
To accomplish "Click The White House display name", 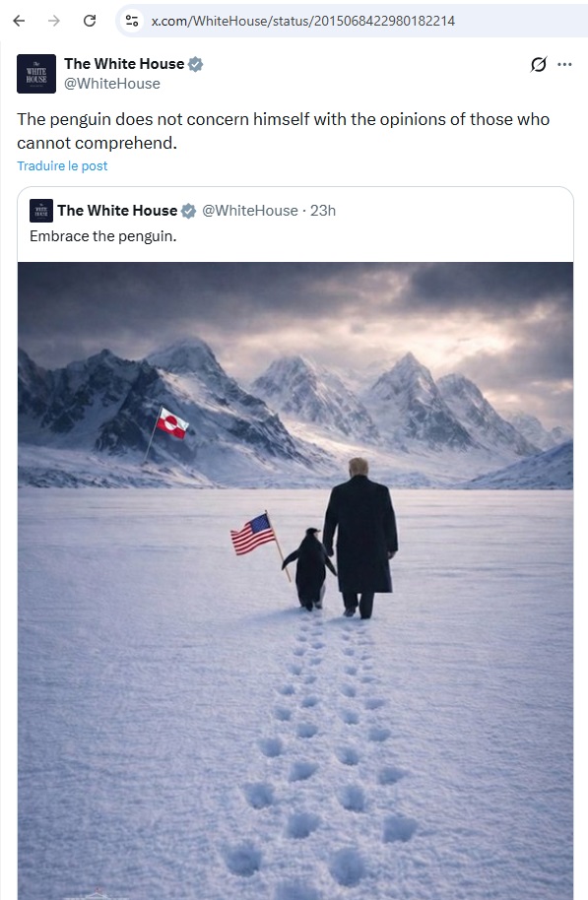I will [124, 64].
